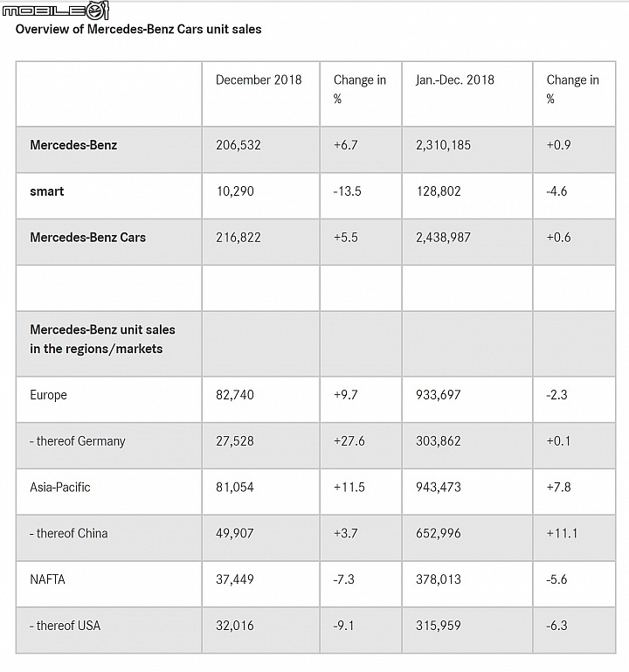629x672 pixels.
Task: Select the Asia-Pacific row label
Action: [60, 488]
